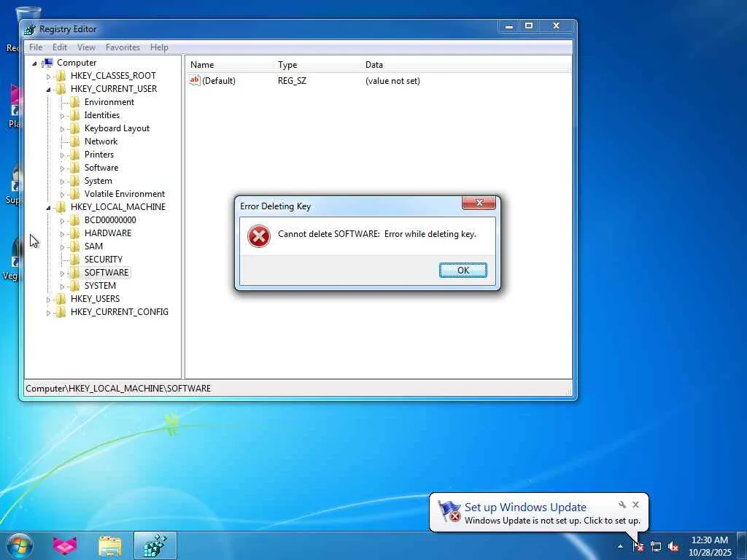
Task: Select the Keyboard Layout key label
Action: (117, 128)
